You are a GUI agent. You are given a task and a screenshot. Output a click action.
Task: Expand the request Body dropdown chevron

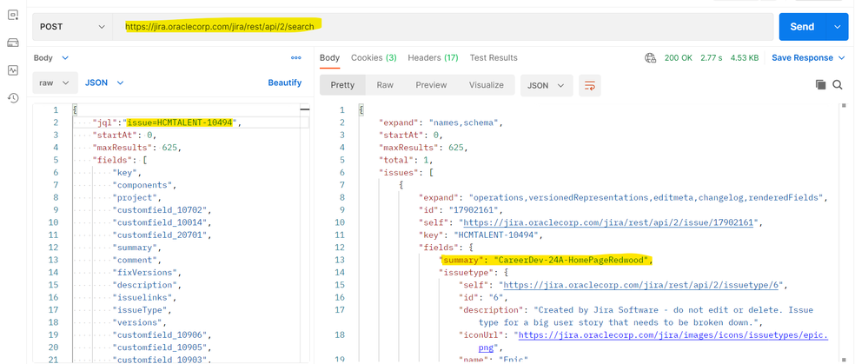pyautogui.click(x=65, y=58)
